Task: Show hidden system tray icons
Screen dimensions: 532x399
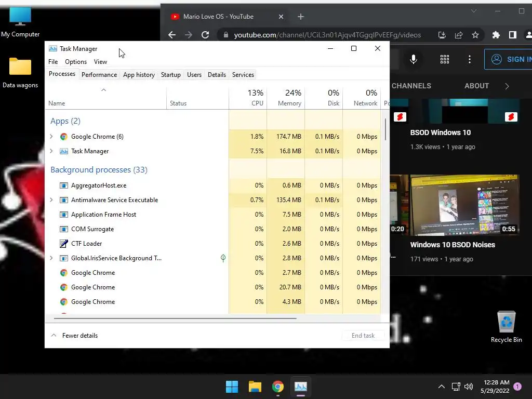Action: point(442,387)
